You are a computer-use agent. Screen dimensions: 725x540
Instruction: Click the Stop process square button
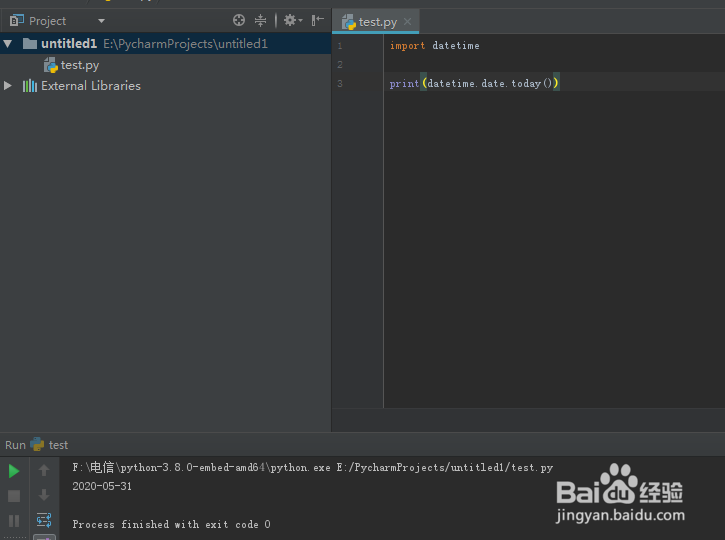[x=14, y=496]
